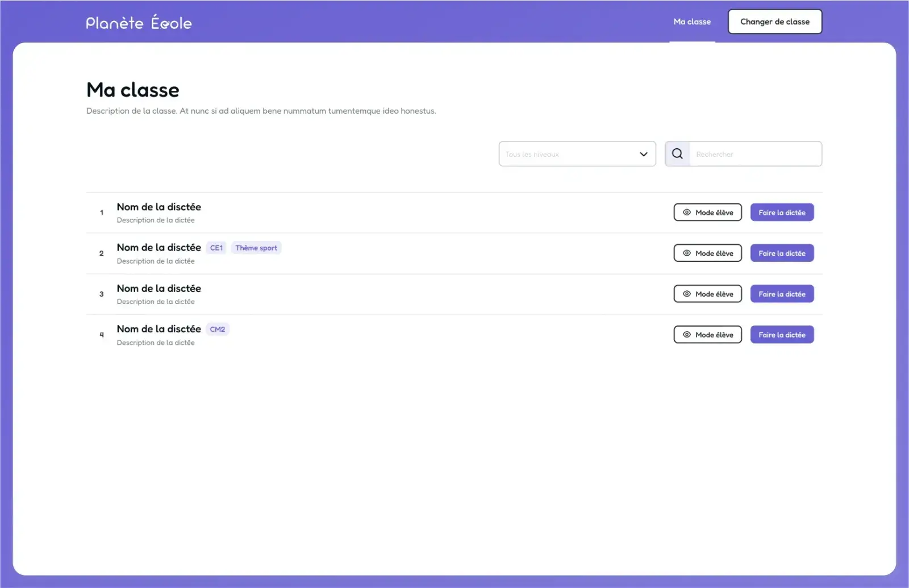This screenshot has width=909, height=588.
Task: Select the CM2 level tag
Action: (x=218, y=330)
